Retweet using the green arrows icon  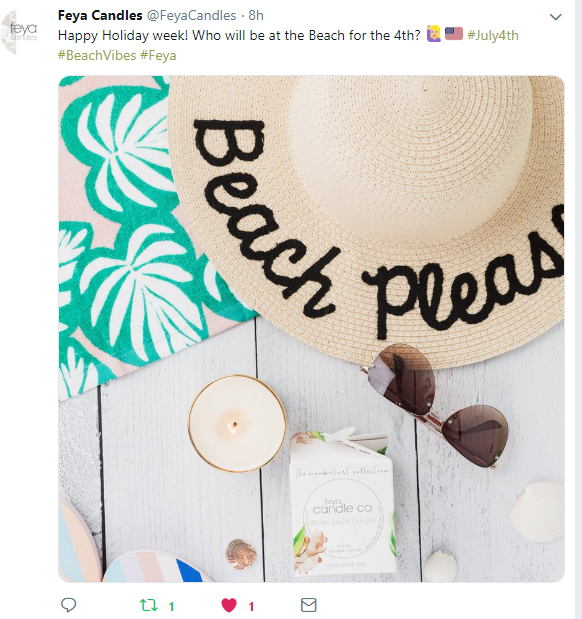point(149,605)
